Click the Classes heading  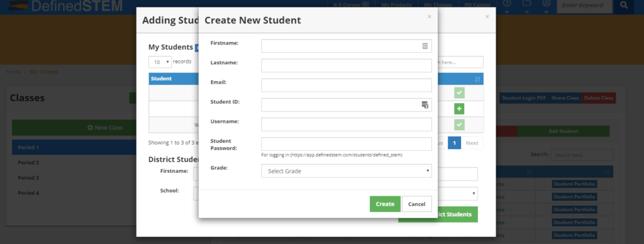coord(27,97)
